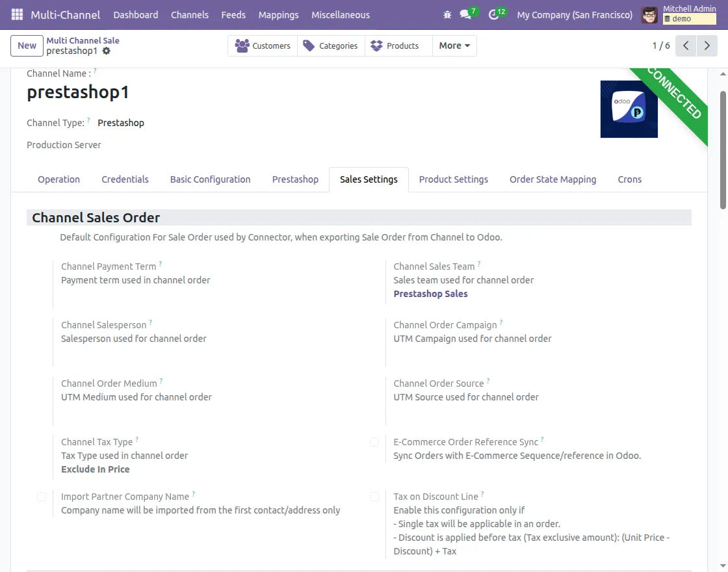Go to the next record with the right pager arrow
This screenshot has width=728, height=572.
(707, 45)
